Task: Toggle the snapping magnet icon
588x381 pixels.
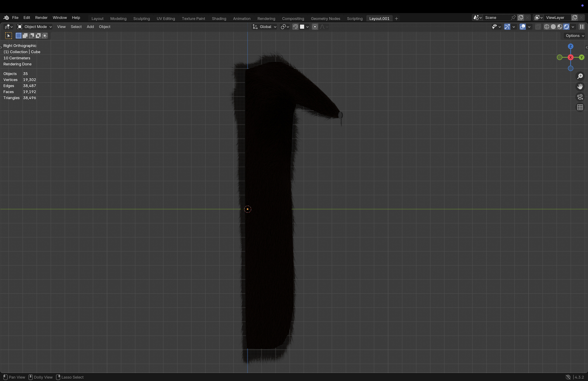Action: (295, 27)
